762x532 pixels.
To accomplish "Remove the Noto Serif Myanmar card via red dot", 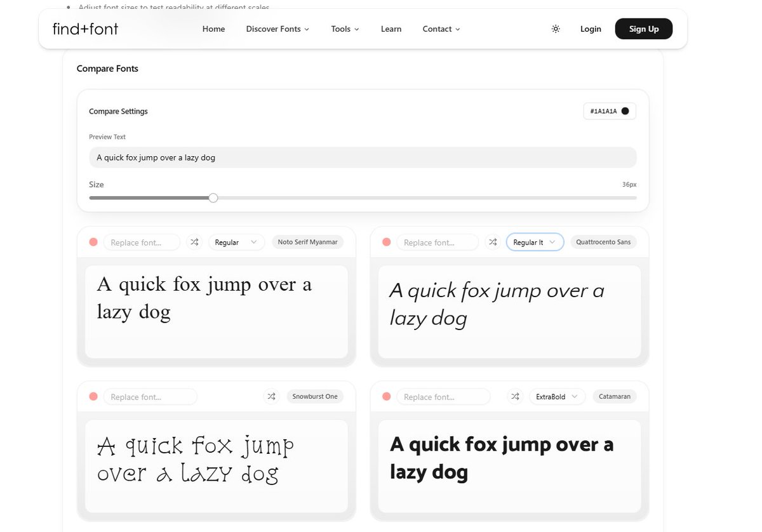I will [93, 242].
